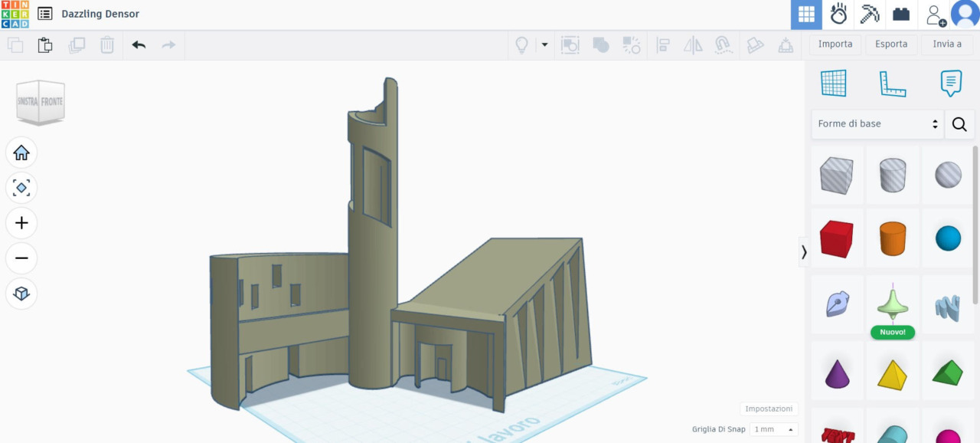980x443 pixels.
Task: Open the Forme di base dropdown
Action: point(877,123)
